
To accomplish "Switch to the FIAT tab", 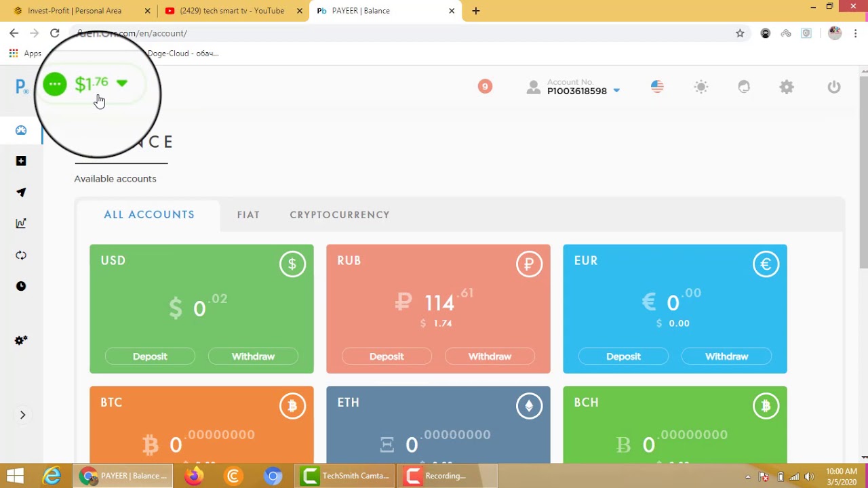I will (x=248, y=215).
